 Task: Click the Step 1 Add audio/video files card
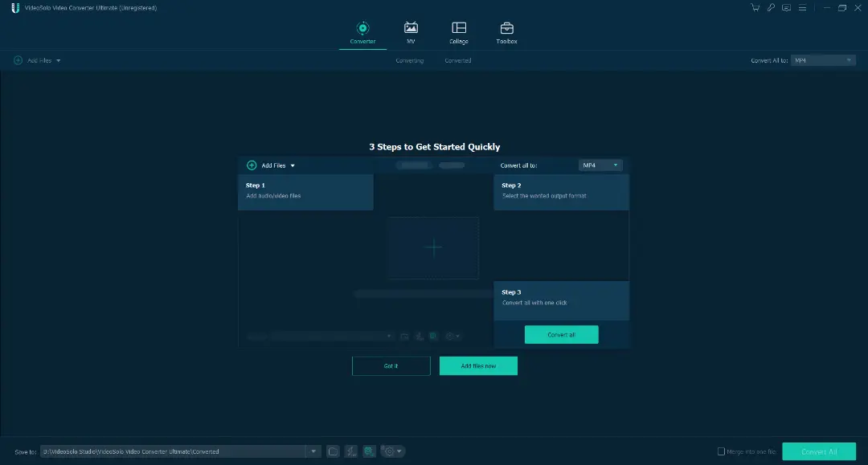(305, 193)
